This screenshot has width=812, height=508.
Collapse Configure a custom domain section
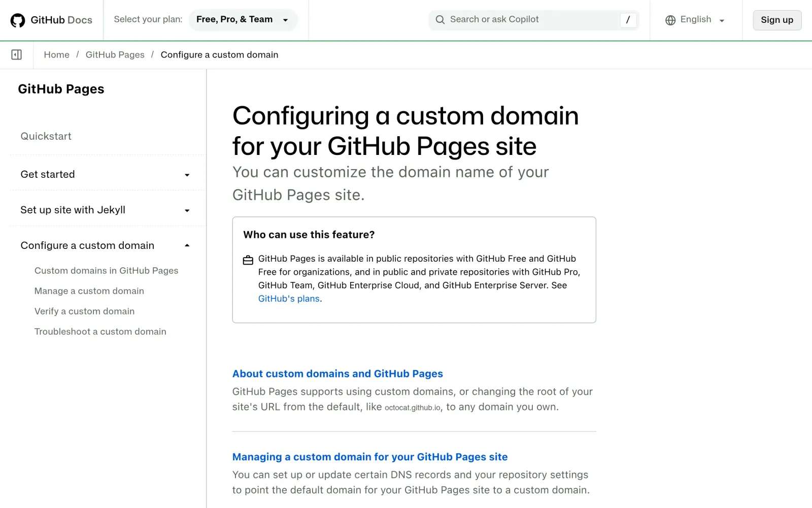pos(105,245)
